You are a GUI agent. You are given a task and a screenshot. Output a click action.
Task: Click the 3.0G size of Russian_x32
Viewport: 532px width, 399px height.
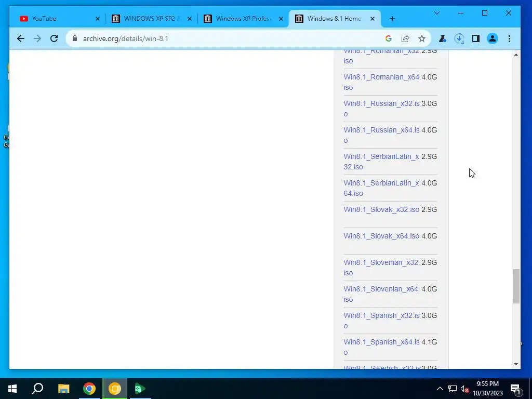click(429, 103)
